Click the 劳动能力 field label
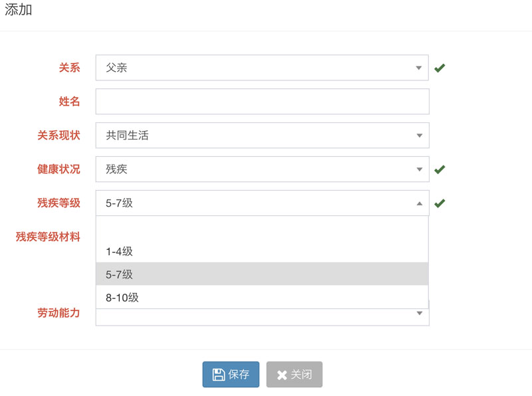Screen dimensions: 532x396 pos(59,313)
